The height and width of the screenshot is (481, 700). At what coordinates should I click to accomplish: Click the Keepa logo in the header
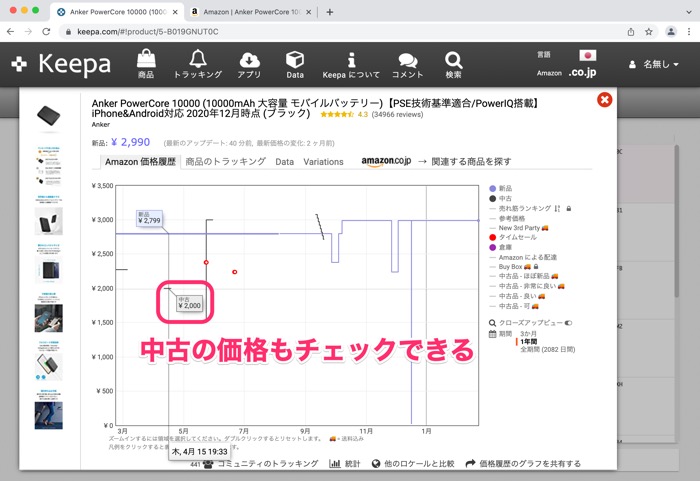(61, 64)
